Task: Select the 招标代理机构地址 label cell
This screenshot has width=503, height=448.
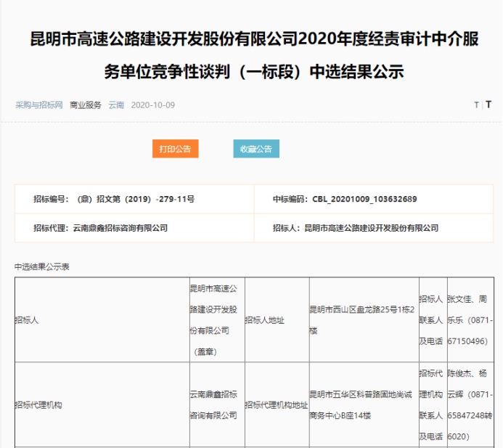Action: tap(277, 404)
